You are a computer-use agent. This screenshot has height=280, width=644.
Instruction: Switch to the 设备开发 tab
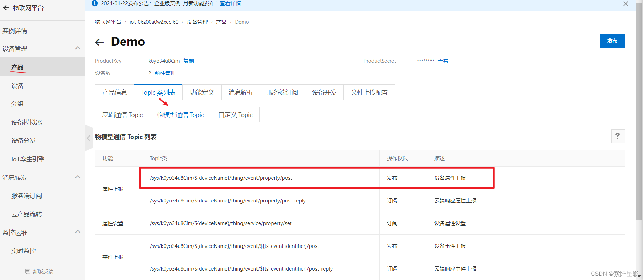pyautogui.click(x=324, y=92)
